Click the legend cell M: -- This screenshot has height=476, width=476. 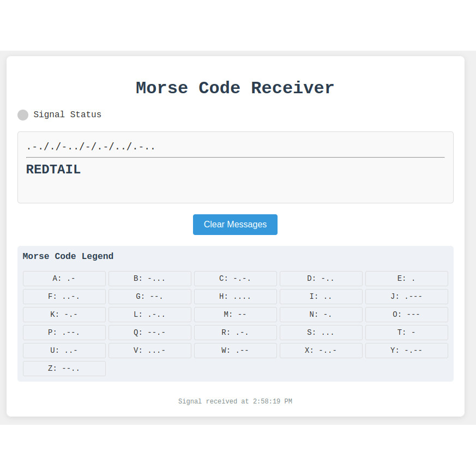point(235,314)
